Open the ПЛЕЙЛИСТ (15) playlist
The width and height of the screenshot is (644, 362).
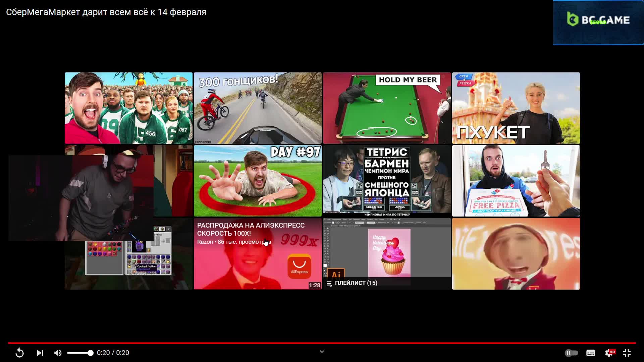387,254
